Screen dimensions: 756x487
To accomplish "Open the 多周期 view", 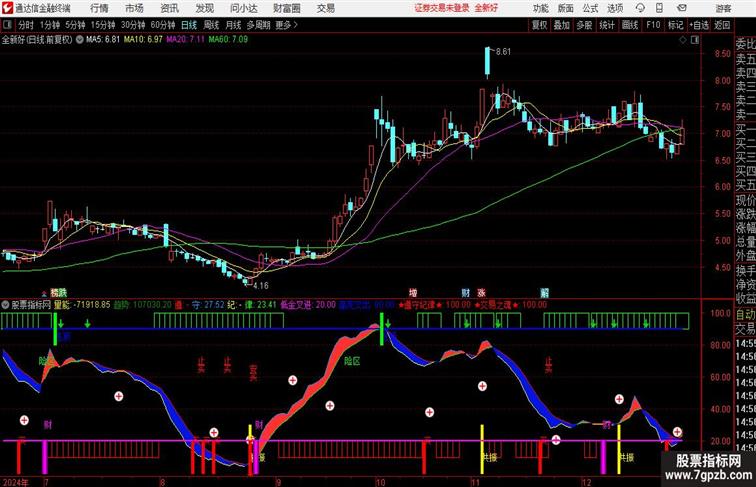I will coord(258,25).
